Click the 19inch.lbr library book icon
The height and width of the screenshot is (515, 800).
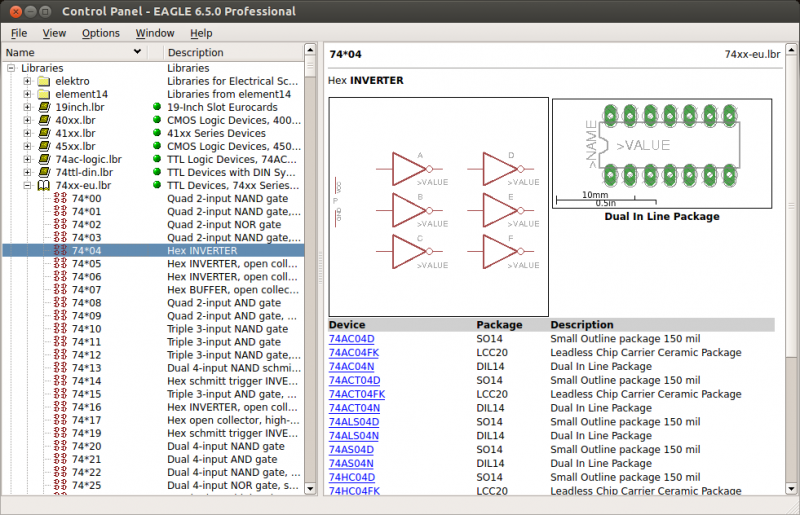44,107
